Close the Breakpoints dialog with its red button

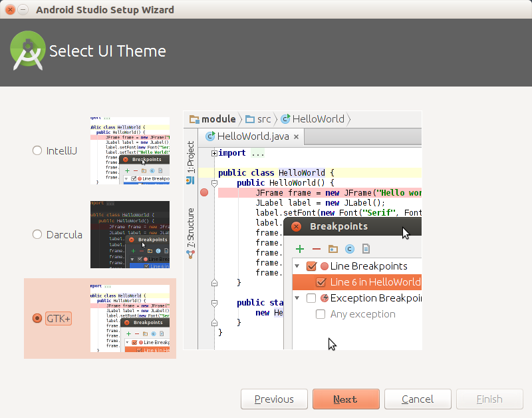tap(296, 226)
